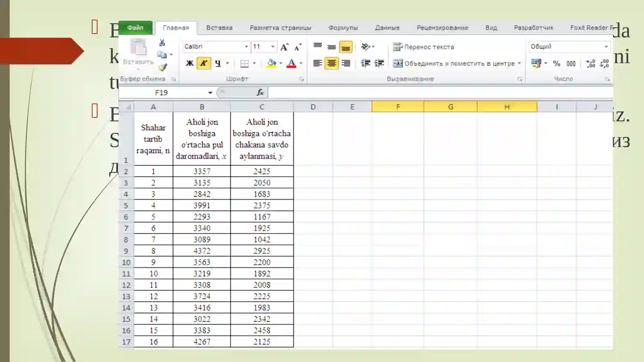Switch to the Формулы ribbon tab
644x362 pixels.
point(343,28)
